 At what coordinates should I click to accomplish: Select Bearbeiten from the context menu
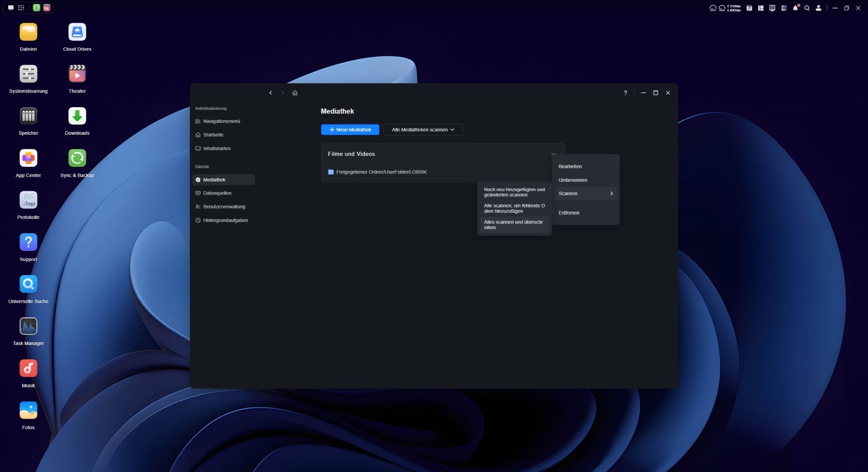pyautogui.click(x=570, y=166)
